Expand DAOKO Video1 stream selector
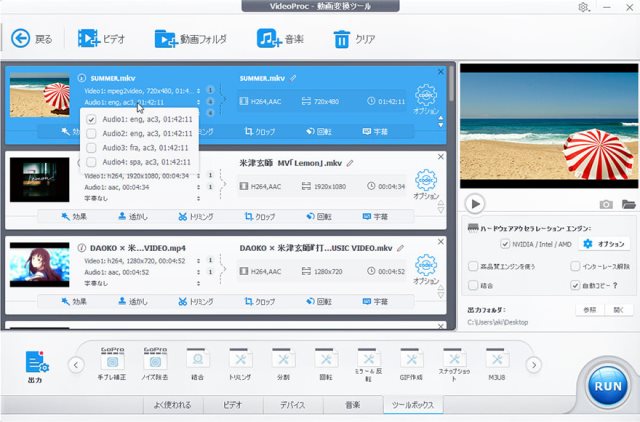This screenshot has width=640, height=422. (x=198, y=260)
